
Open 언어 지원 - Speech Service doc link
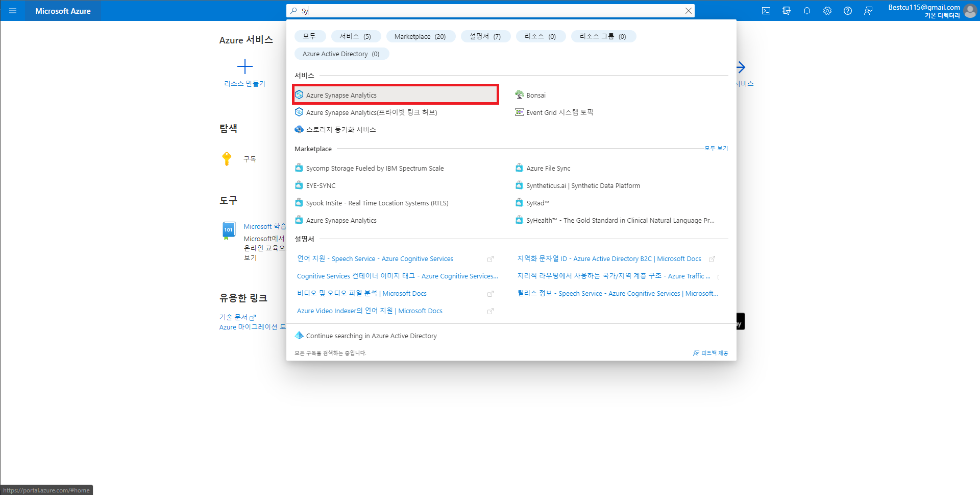pos(375,259)
